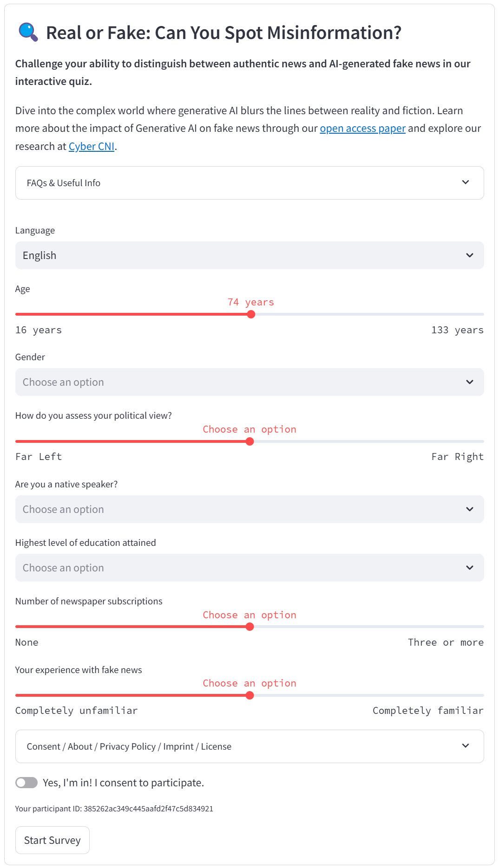Enable the consent to participate toggle
499x868 pixels.
26,783
